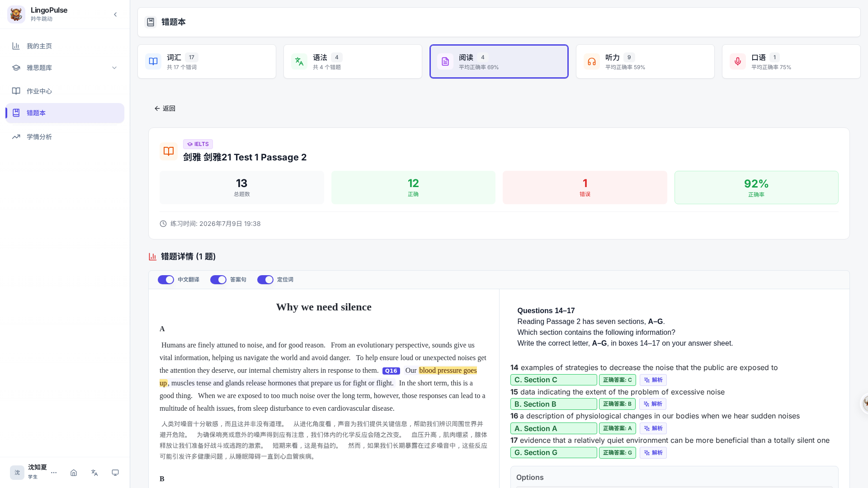Click highlighted phrase 'blood pressure goes'
This screenshot has height=488, width=868.
coord(448,371)
